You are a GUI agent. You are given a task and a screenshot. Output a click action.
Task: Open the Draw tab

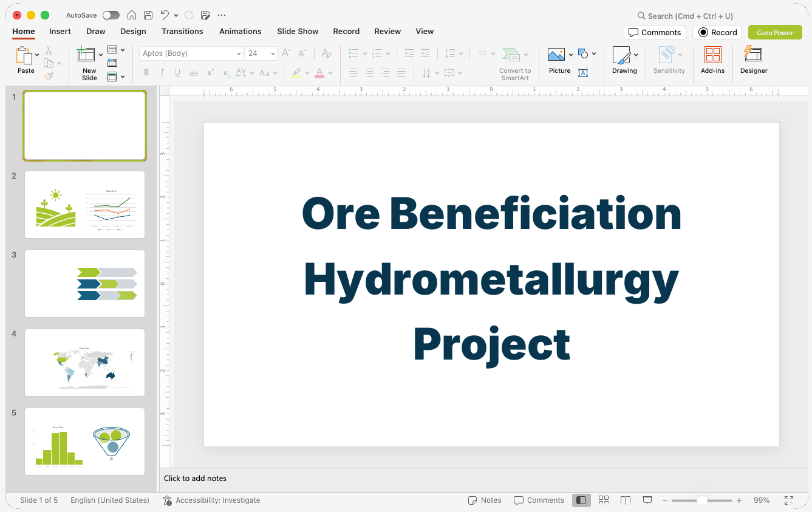point(96,32)
